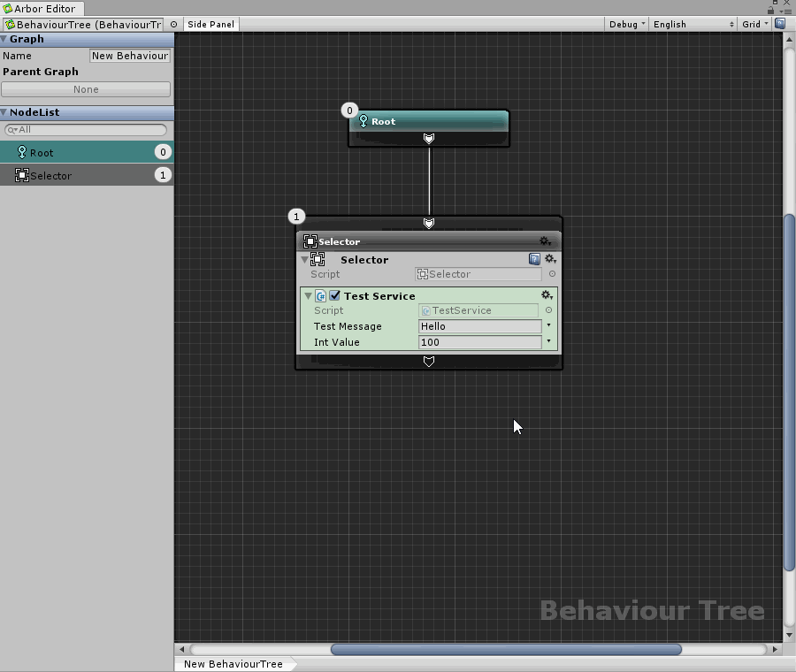Image resolution: width=796 pixels, height=672 pixels.
Task: Open the Selector node header gear menu
Action: [x=546, y=241]
